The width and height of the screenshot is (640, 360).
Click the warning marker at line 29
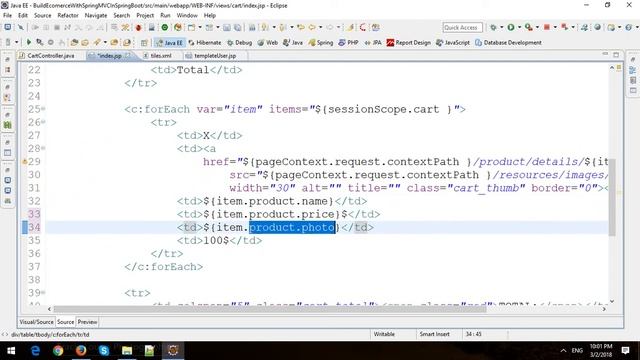click(x=24, y=162)
